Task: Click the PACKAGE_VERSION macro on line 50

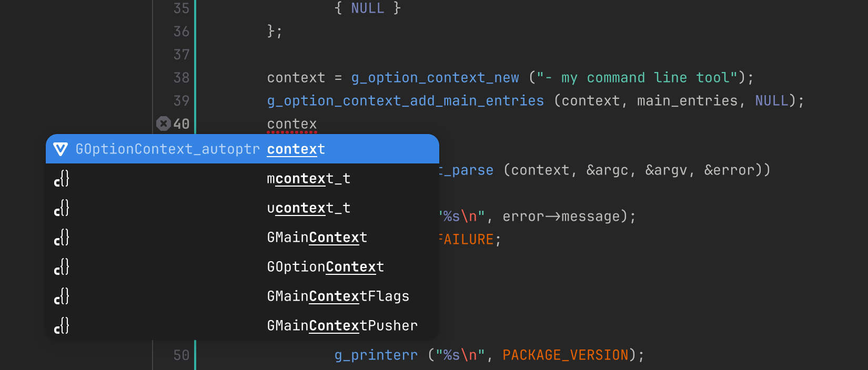Action: point(566,355)
